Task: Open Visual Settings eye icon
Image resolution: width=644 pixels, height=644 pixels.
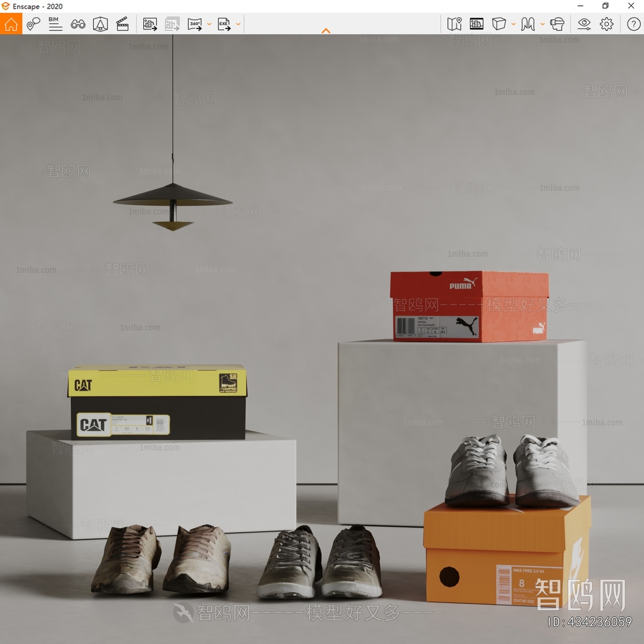Action: click(584, 24)
